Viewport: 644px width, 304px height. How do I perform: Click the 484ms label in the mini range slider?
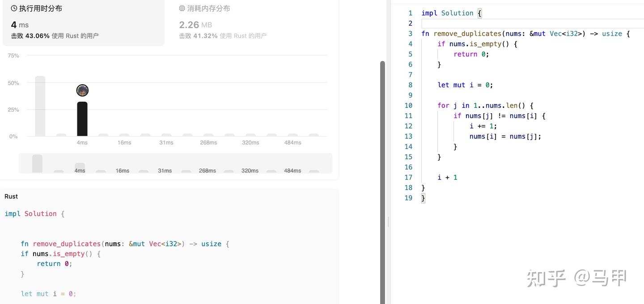[x=292, y=171]
